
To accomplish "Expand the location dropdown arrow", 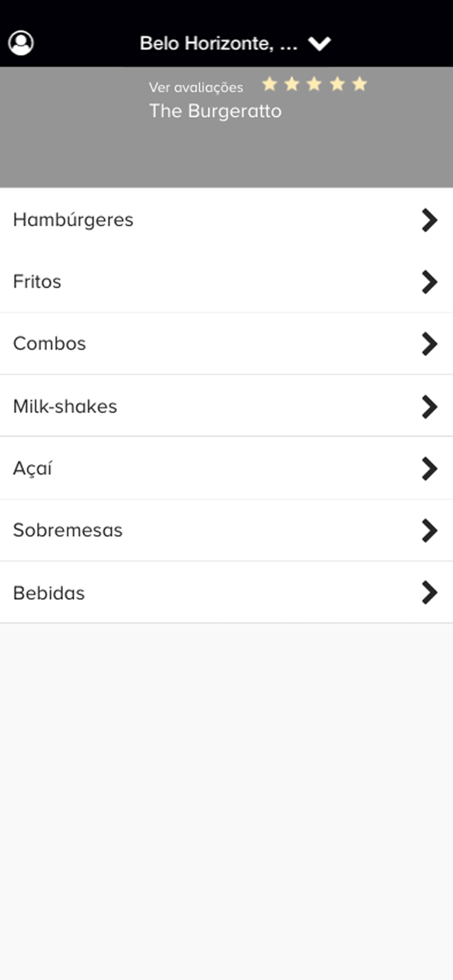I will (x=320, y=44).
